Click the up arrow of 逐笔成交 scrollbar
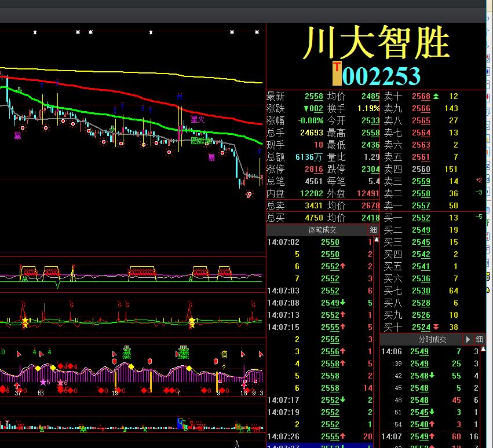Image resolution: width=493 pixels, height=448 pixels. 377,240
